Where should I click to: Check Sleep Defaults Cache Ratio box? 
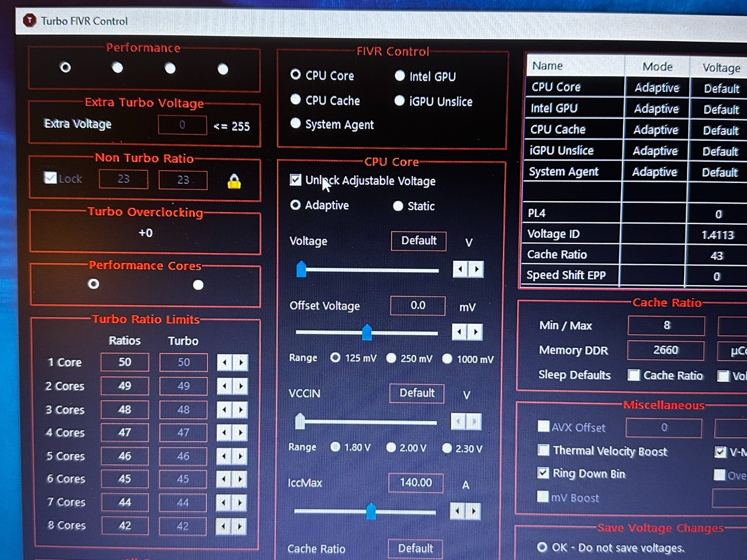pos(634,375)
